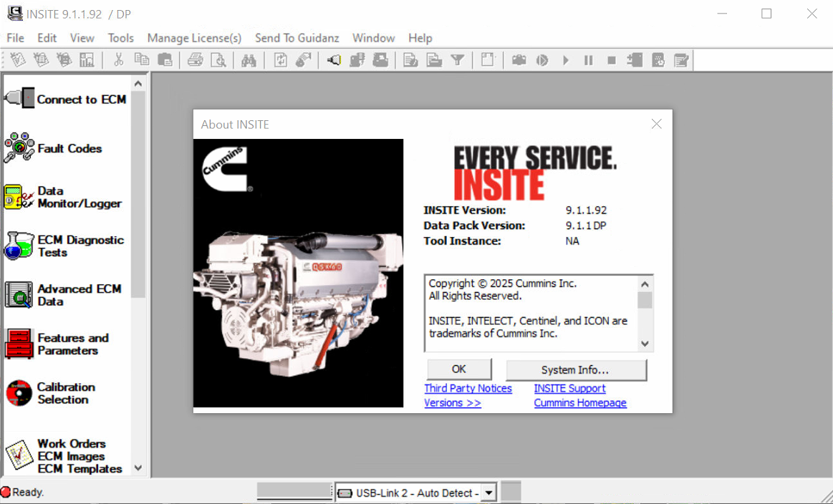The height and width of the screenshot is (504, 833).
Task: Select ECM Diagnostic Tests icon
Action: tap(19, 246)
